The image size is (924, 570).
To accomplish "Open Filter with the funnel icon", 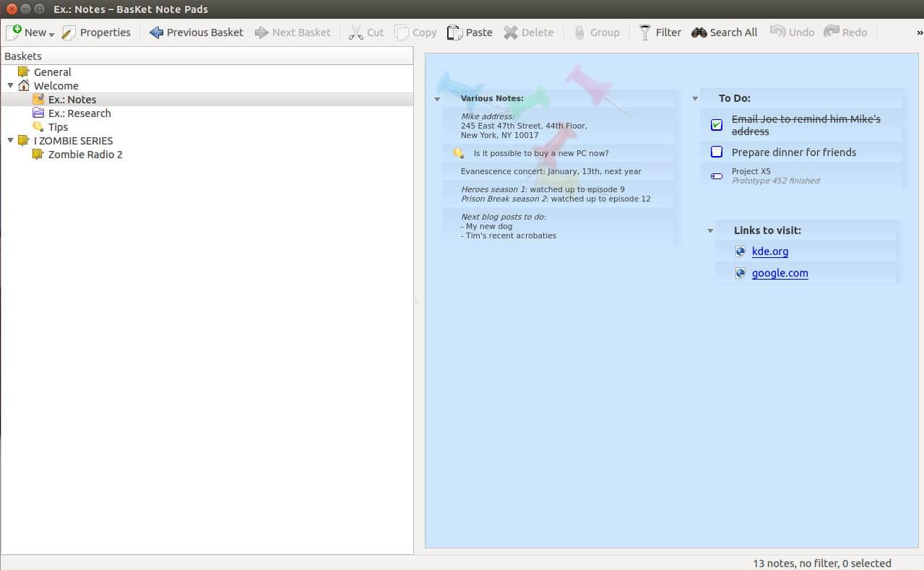I will point(645,33).
